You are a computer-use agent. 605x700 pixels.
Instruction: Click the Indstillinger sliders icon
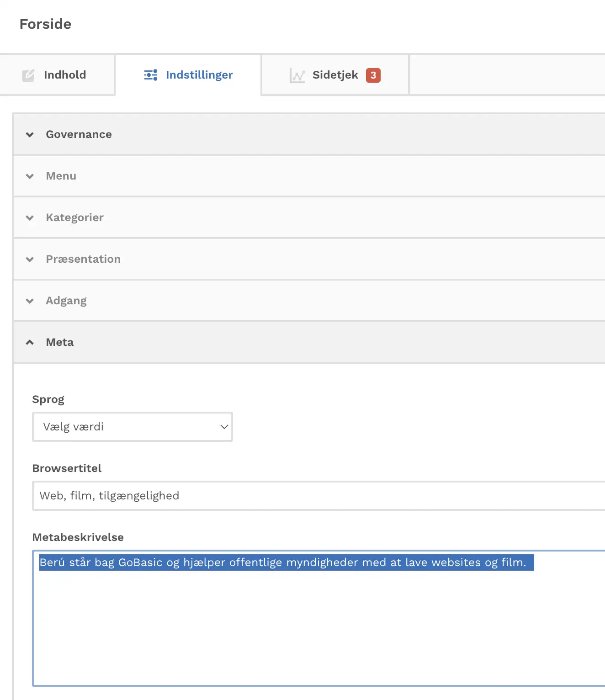pyautogui.click(x=151, y=75)
